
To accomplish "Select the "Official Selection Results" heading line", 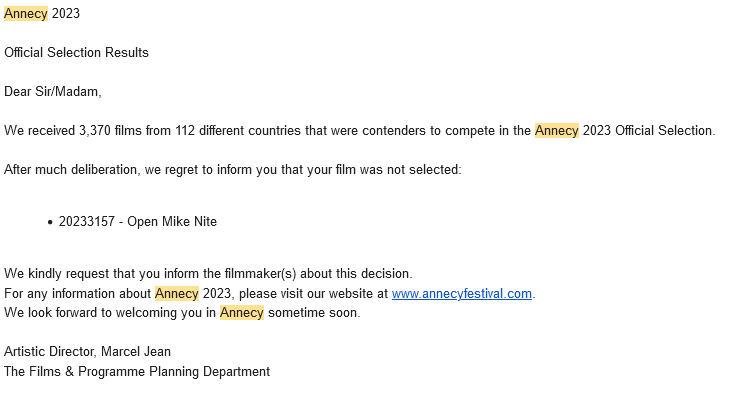I will point(76,53).
